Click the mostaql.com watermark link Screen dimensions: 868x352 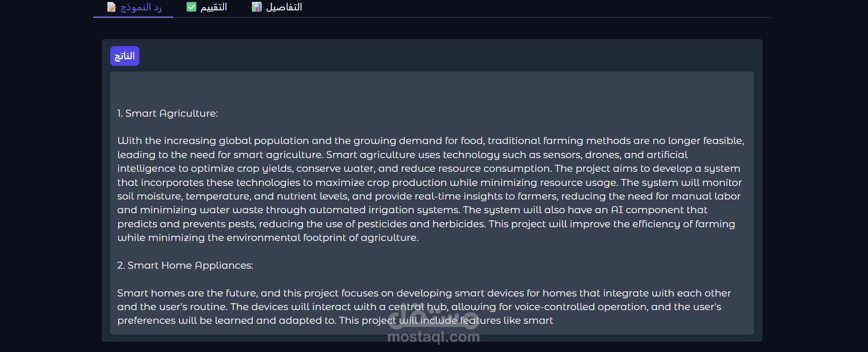click(x=433, y=337)
